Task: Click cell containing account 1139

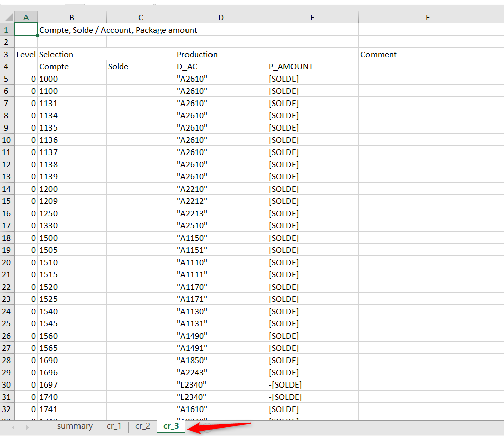Action: coord(72,176)
